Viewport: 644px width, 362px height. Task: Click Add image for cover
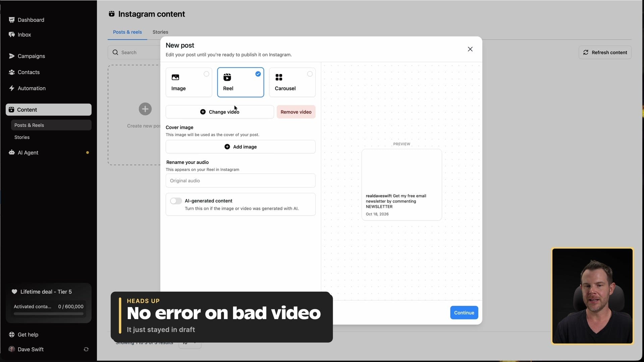tap(240, 147)
